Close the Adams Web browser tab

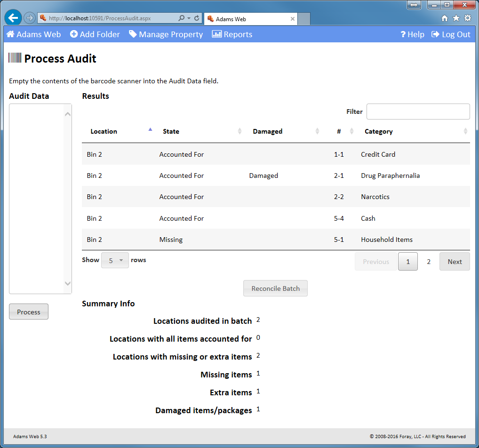point(293,19)
